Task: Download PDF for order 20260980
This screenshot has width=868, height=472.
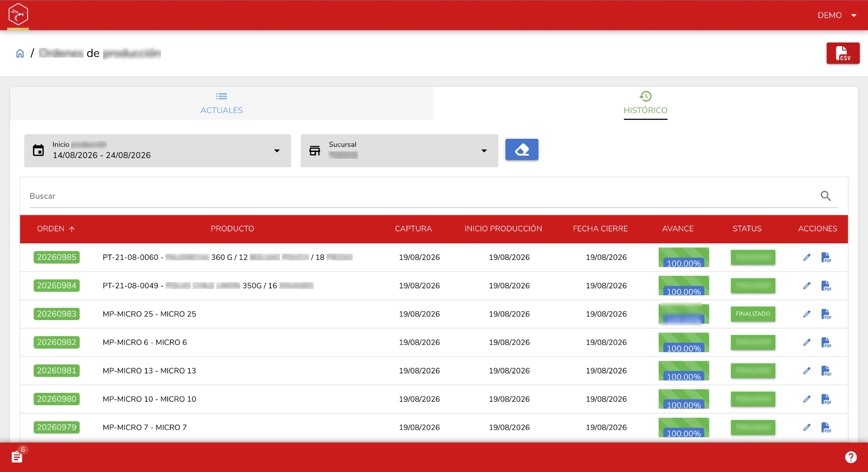Action: point(826,399)
